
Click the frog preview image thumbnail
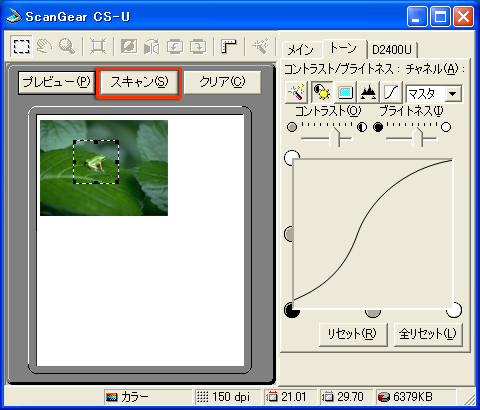[x=104, y=168]
